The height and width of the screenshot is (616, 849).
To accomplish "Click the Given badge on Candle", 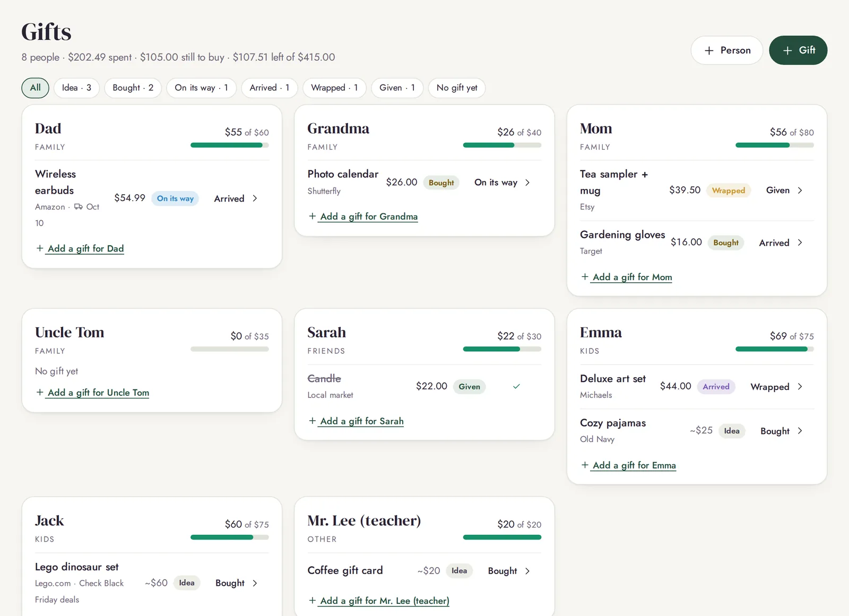I will pyautogui.click(x=469, y=387).
